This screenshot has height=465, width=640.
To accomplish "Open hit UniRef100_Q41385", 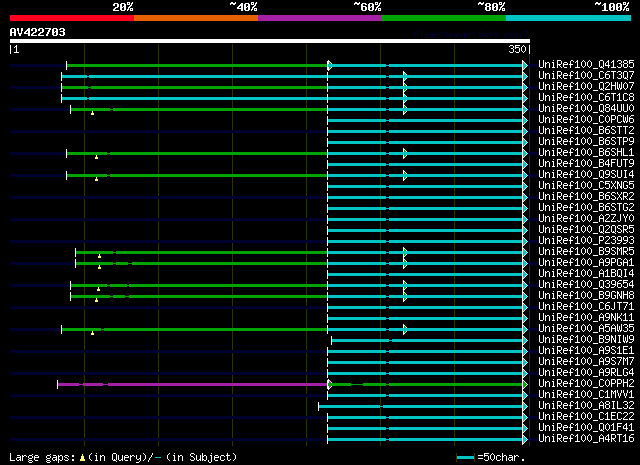I will pos(586,65).
